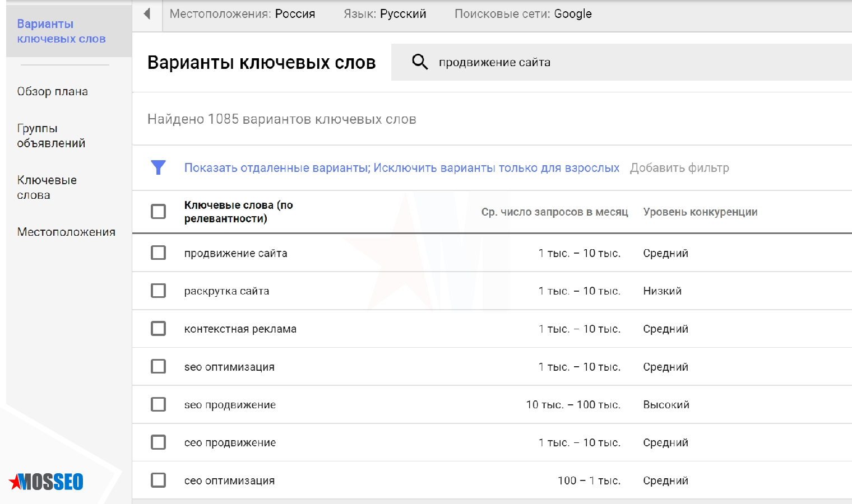The height and width of the screenshot is (504, 852).
Task: Select the «seo продвижение» keyword checkbox
Action: [158, 404]
